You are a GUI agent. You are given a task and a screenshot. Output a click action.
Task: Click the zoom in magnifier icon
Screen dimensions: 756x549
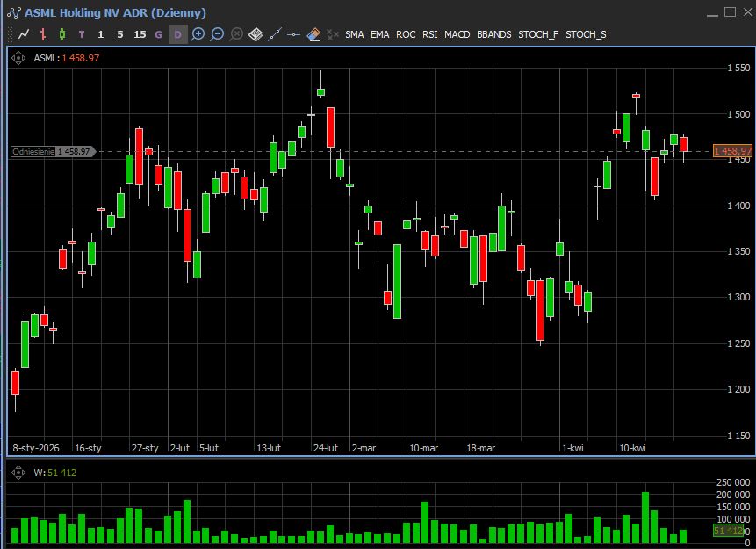[198, 34]
